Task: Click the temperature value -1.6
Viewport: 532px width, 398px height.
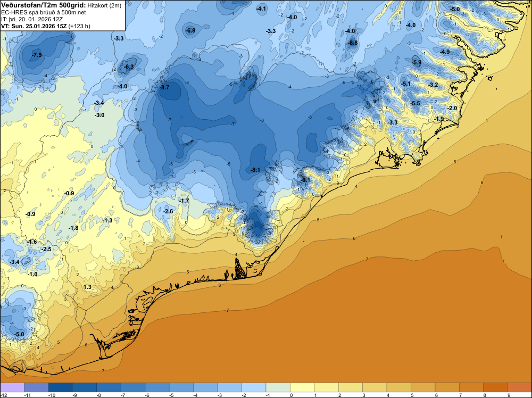Action: (32, 242)
